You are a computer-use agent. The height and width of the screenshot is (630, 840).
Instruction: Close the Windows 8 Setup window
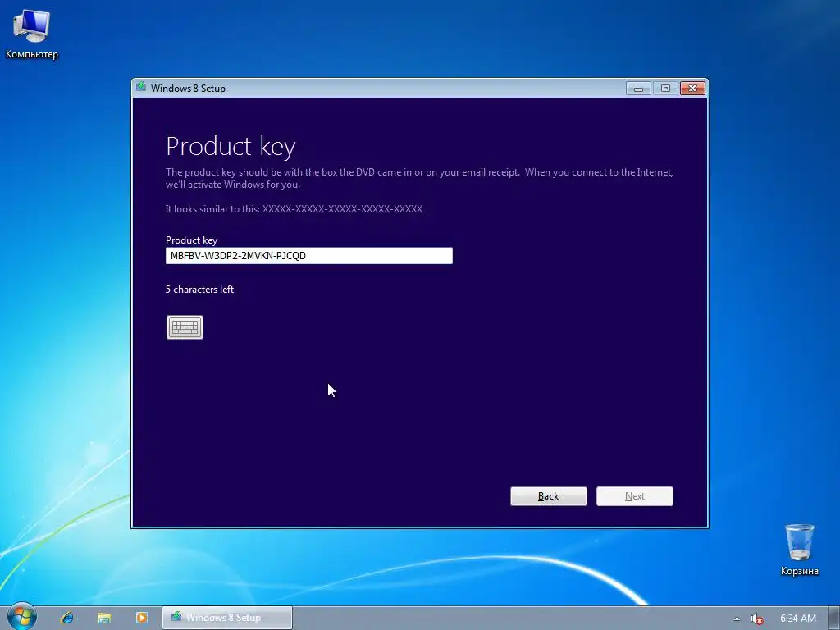pos(692,89)
